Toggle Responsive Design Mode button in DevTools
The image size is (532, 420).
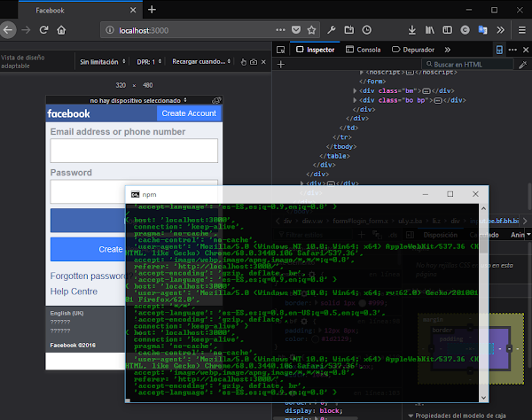[x=499, y=50]
